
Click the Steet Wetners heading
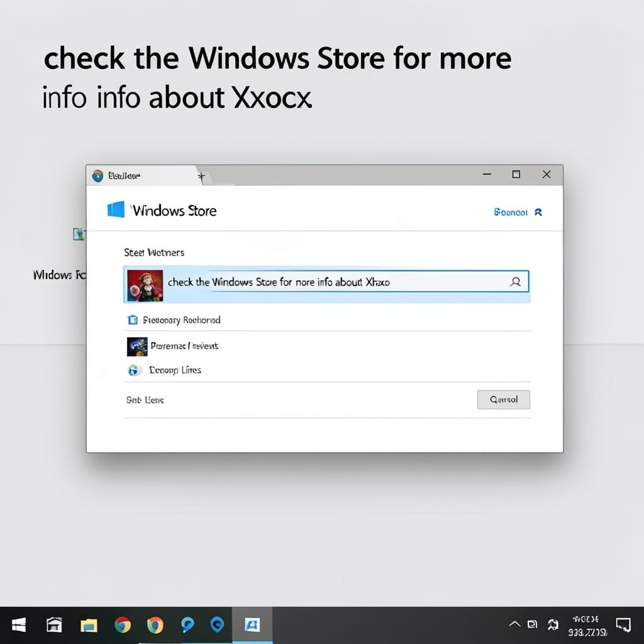pos(154,253)
